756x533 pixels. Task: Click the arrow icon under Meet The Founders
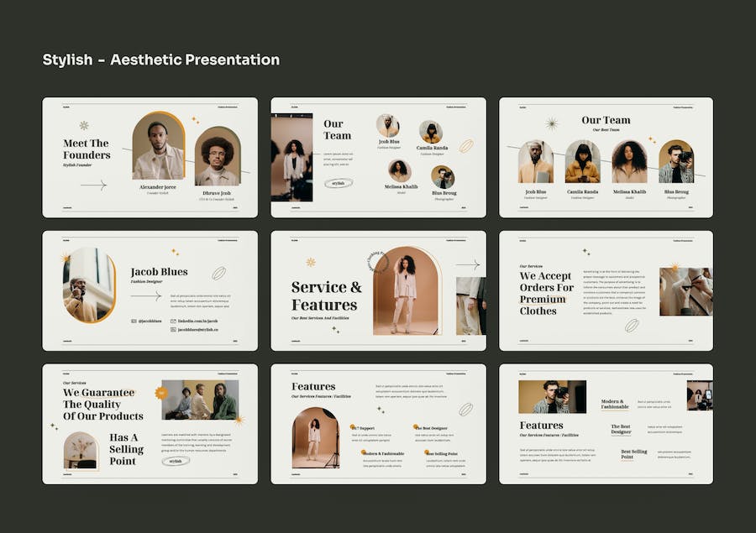(x=93, y=186)
